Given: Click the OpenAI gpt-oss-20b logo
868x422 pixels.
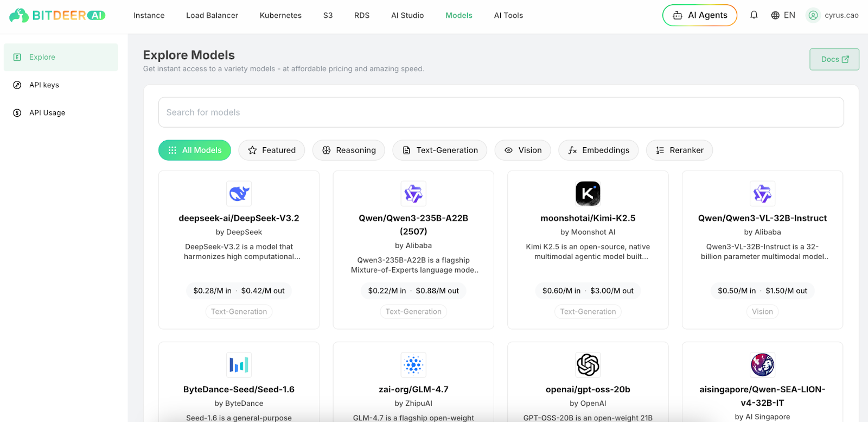Looking at the screenshot, I should (x=588, y=364).
